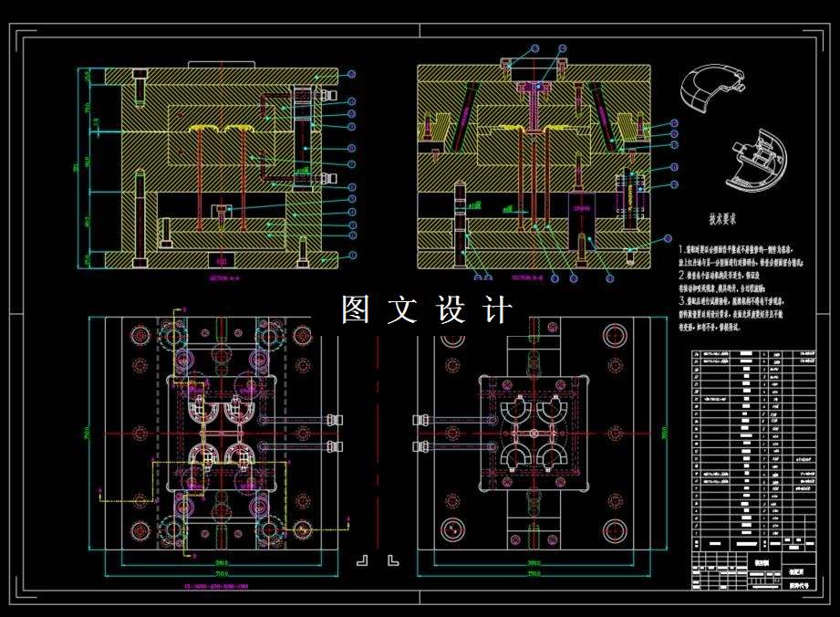Click the right-facing projection angle symbol
840x617 pixels.
point(393,560)
